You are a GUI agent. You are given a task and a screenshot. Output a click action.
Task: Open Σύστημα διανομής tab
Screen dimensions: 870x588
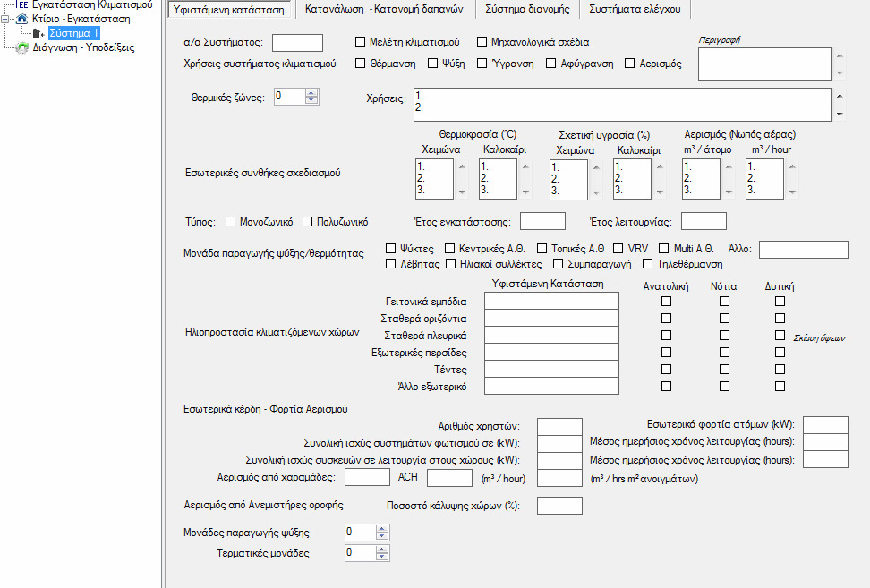pos(527,9)
